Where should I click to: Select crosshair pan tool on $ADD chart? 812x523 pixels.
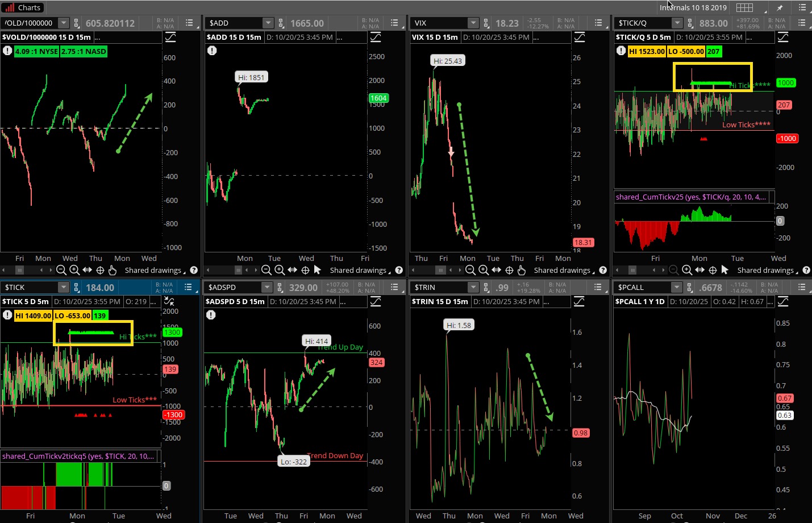(305, 270)
